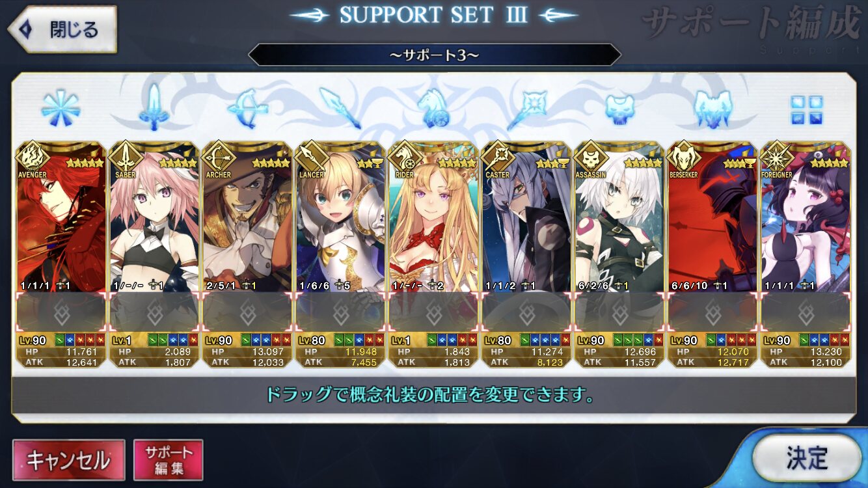868x488 pixels.
Task: Select the Rider class horse icon
Action: pyautogui.click(x=433, y=108)
